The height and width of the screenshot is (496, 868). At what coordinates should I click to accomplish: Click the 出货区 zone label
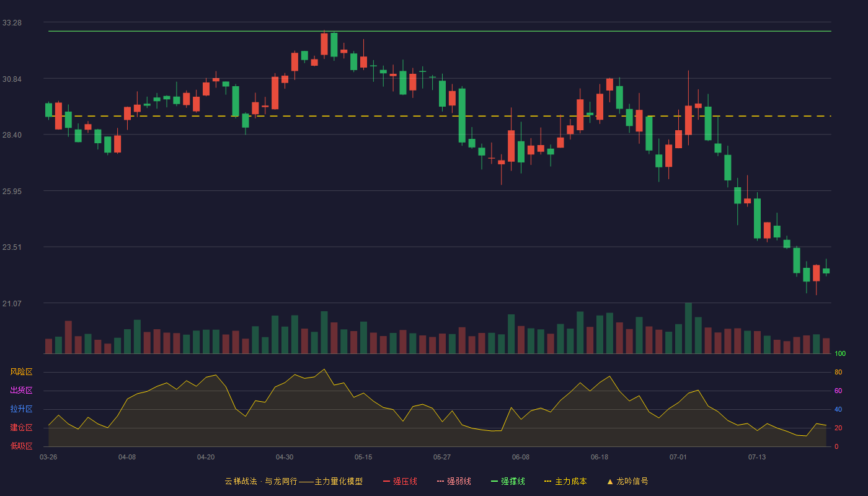coord(21,391)
